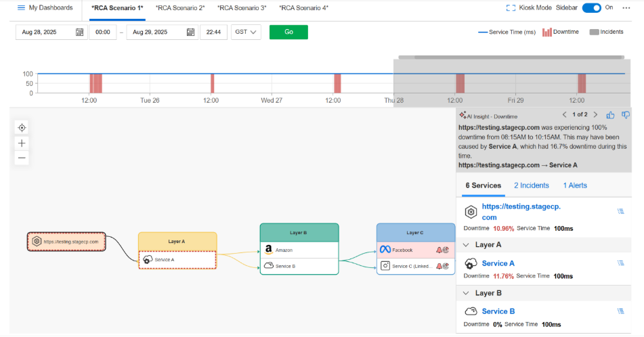Image resolution: width=644 pixels, height=337 pixels.
Task: Enter Kiosk Mode via its icon
Action: click(511, 8)
